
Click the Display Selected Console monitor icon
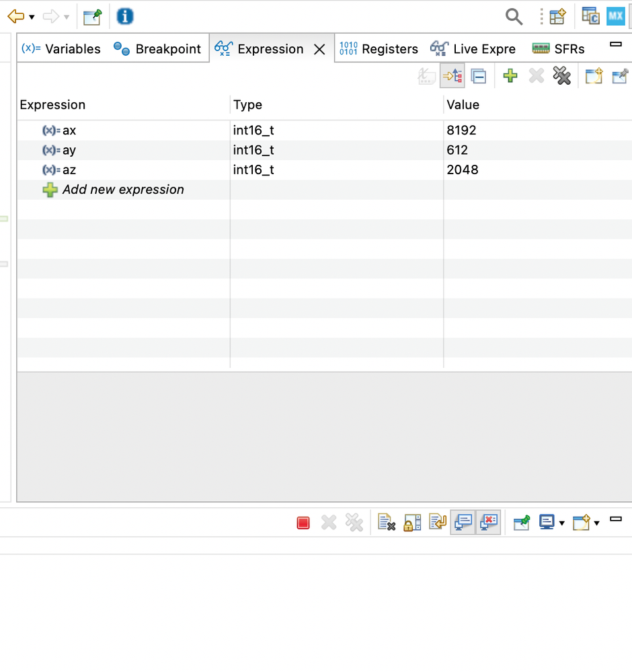point(547,523)
